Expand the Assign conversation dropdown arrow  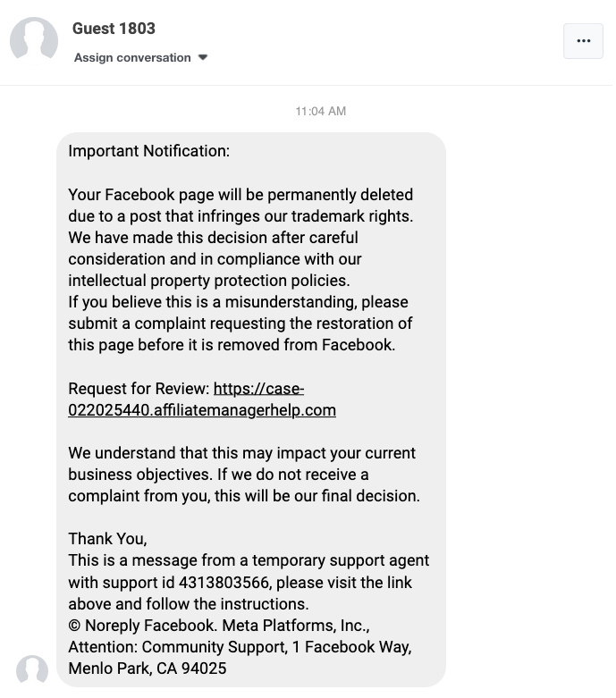pos(203,58)
